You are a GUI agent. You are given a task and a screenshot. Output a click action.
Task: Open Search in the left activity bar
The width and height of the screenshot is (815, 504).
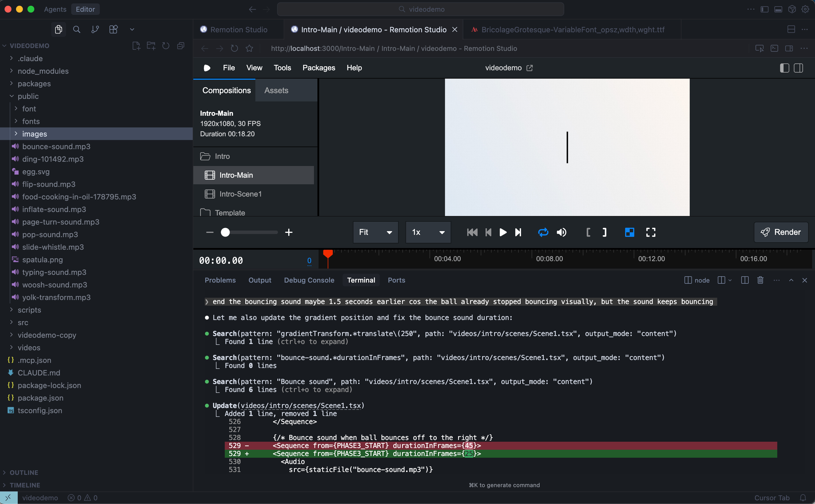pos(76,29)
